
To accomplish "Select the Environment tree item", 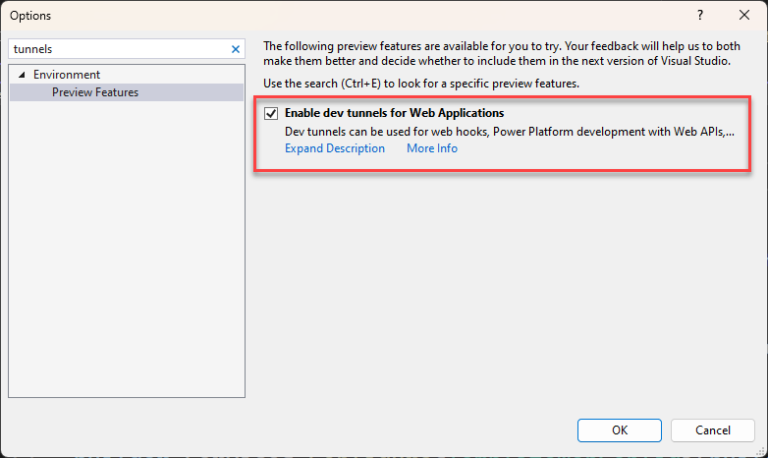I will (67, 74).
